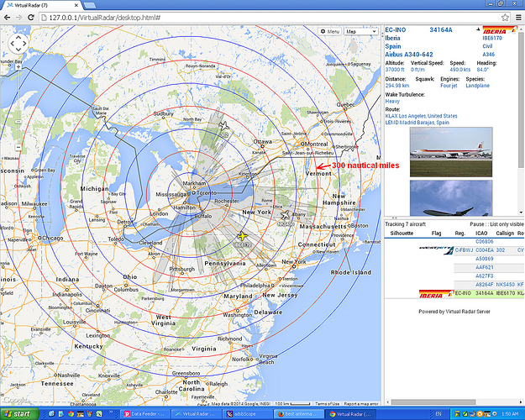Pan the map down with the arrow
Screen dimensions: 525x420
point(18,50)
